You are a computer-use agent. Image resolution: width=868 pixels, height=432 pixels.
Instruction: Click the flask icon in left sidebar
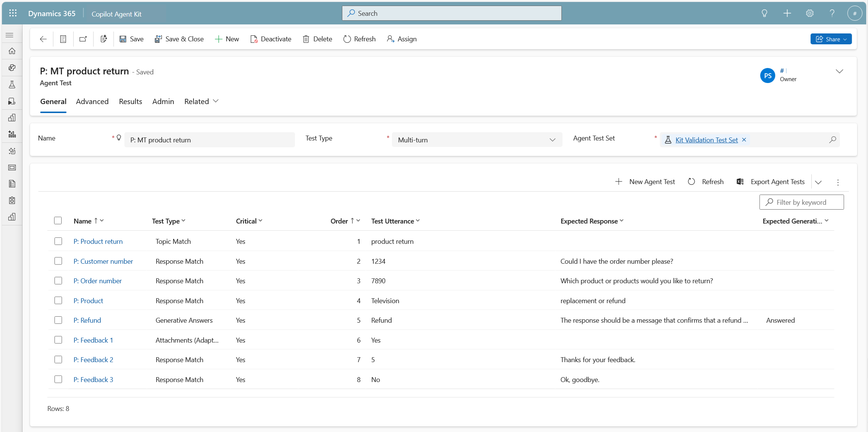click(12, 85)
